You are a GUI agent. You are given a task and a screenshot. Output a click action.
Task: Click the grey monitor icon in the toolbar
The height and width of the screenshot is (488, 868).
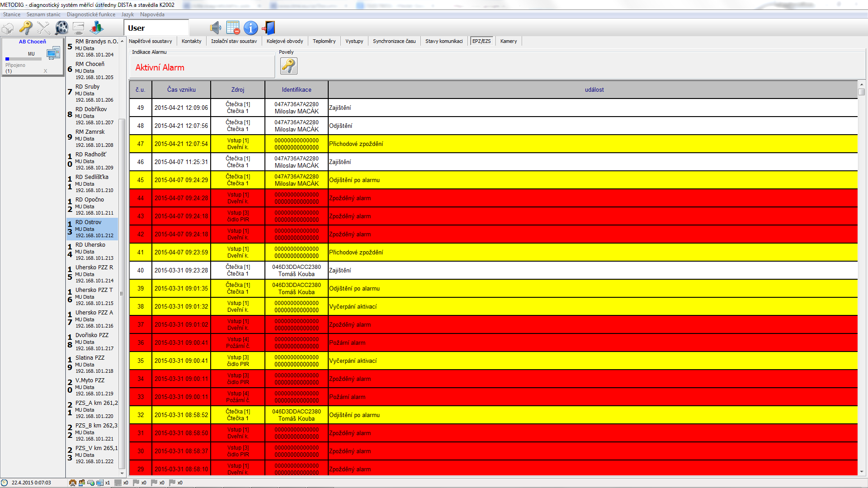[x=79, y=28]
